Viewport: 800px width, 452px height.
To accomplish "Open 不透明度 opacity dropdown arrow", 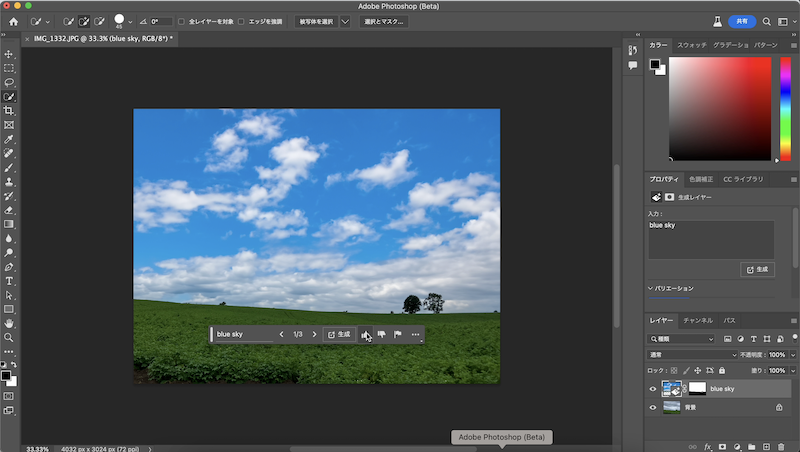I will pyautogui.click(x=793, y=355).
